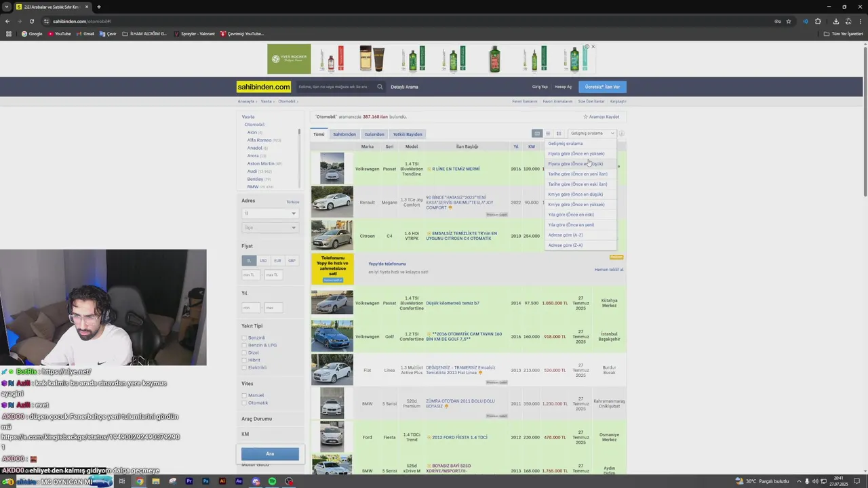This screenshot has width=868, height=488.
Task: Switch to the third view mode icon
Action: 559,134
